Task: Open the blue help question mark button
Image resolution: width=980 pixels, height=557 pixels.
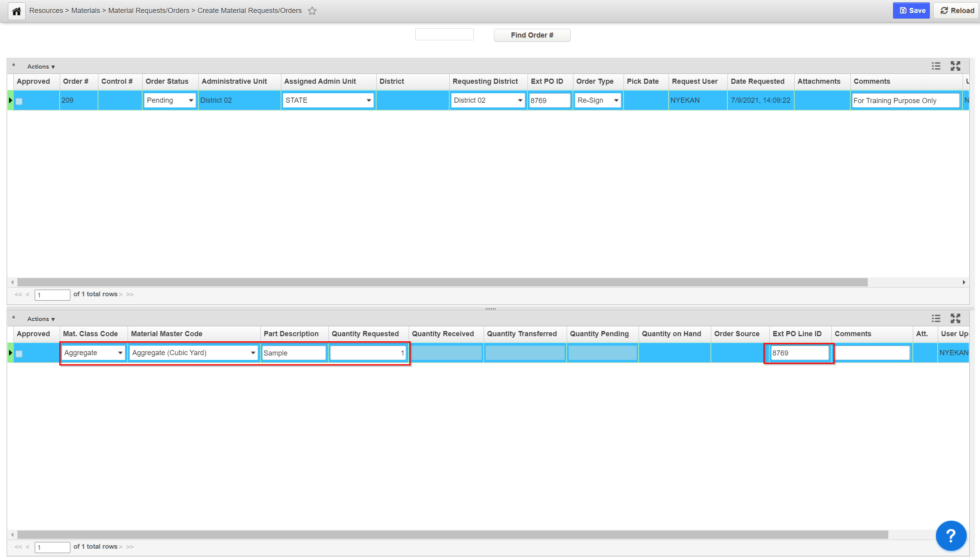Action: 951,536
